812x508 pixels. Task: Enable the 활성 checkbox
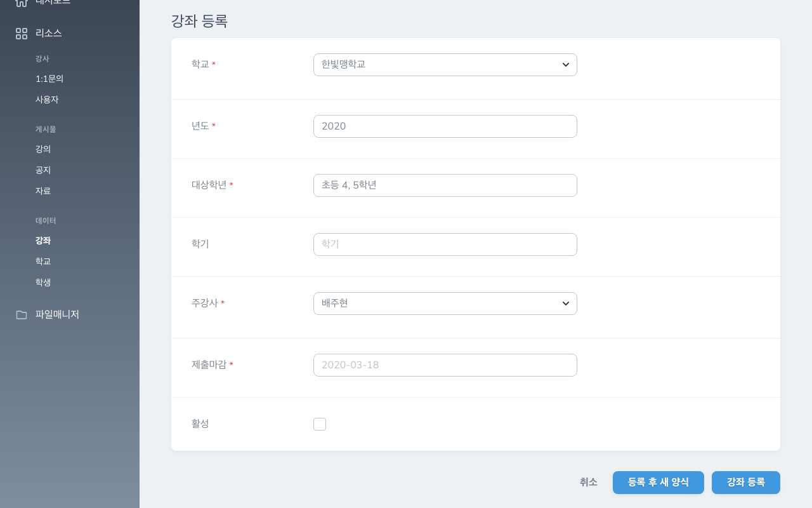pyautogui.click(x=320, y=424)
